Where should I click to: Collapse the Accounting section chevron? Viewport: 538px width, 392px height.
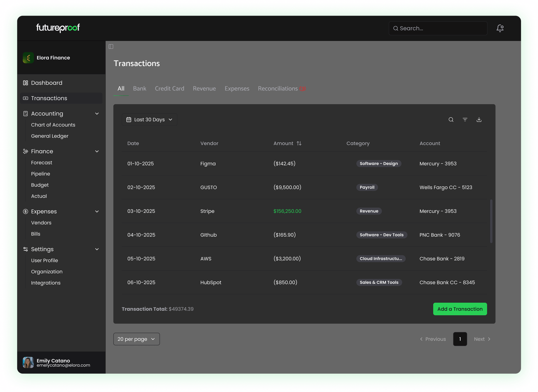pyautogui.click(x=97, y=114)
